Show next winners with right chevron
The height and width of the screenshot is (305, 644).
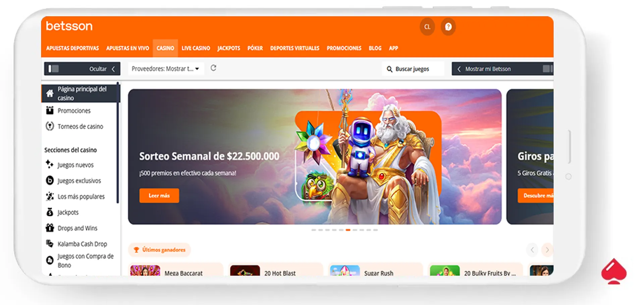(x=547, y=250)
